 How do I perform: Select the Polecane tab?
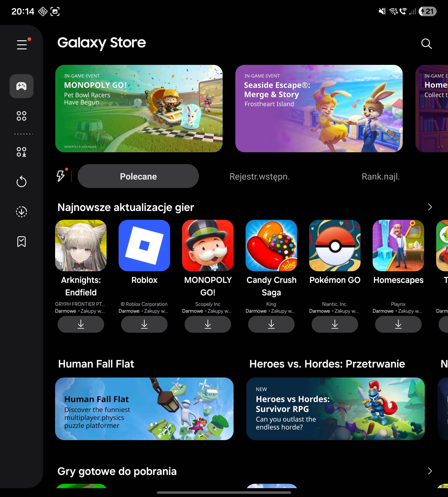138,176
